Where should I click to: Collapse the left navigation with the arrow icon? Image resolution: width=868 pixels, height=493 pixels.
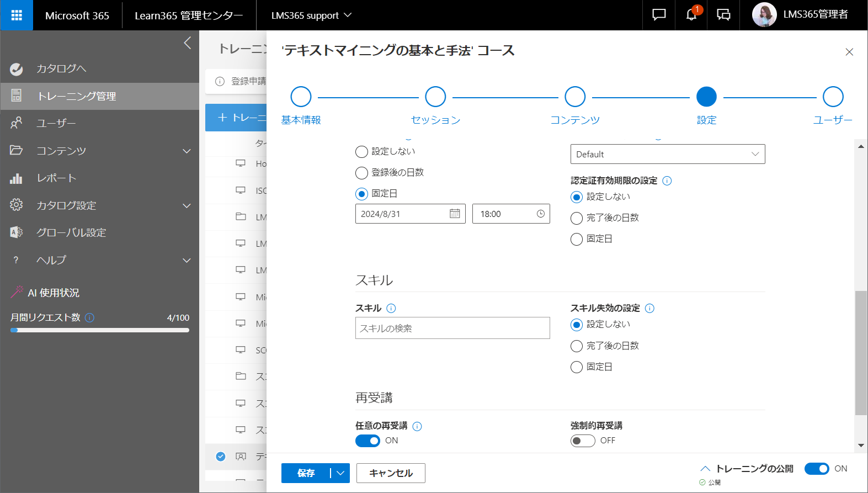[x=188, y=43]
